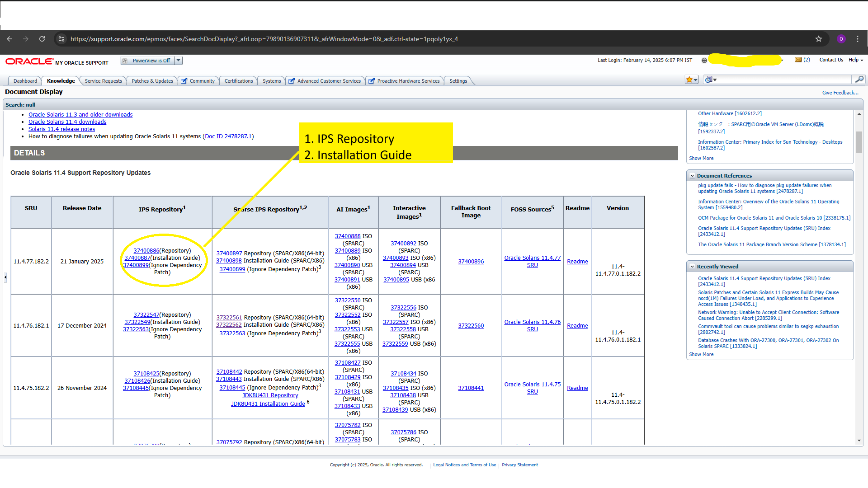The image size is (868, 488).
Task: Open the PowerView dropdown arrow
Action: 179,61
